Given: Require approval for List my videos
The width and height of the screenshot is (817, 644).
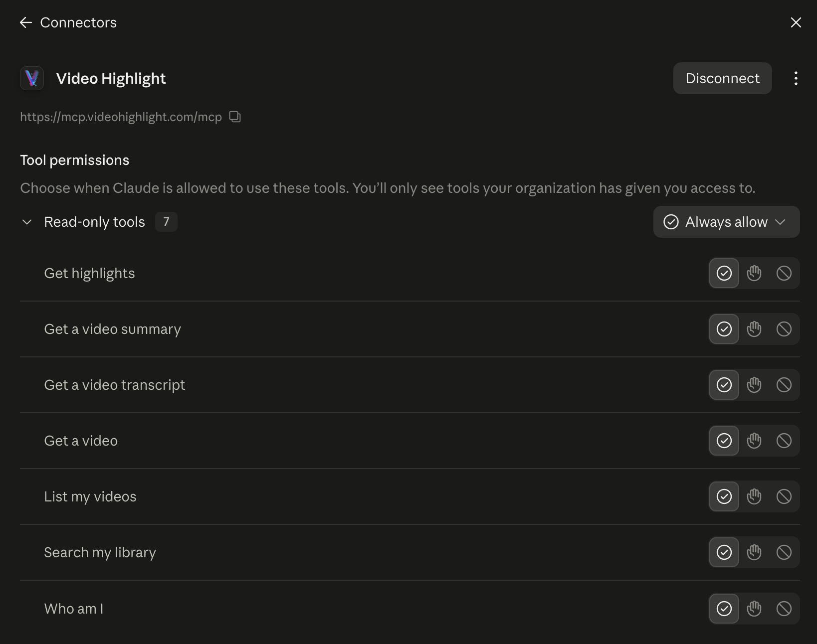Looking at the screenshot, I should (x=754, y=496).
